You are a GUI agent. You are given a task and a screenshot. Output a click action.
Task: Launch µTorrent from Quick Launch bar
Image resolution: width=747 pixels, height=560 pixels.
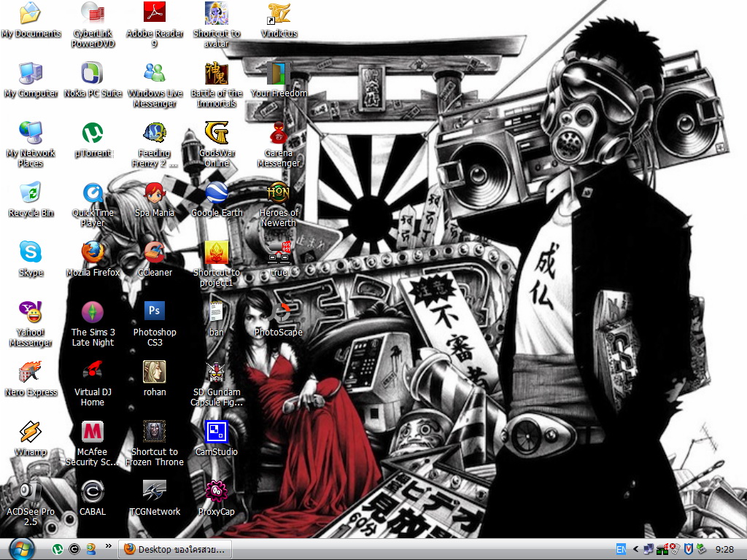pyautogui.click(x=58, y=550)
